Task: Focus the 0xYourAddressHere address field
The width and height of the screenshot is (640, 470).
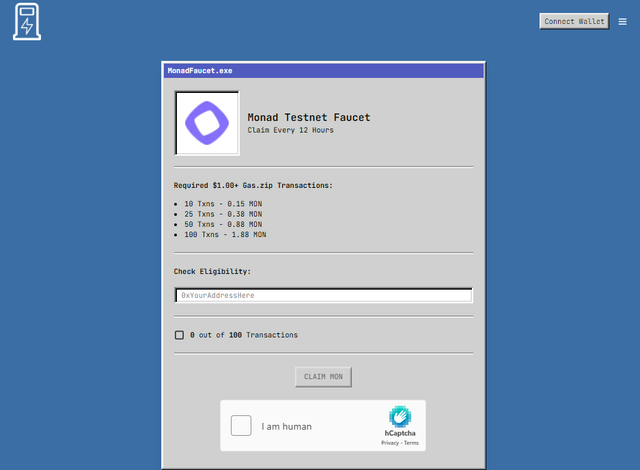Action: pos(324,295)
